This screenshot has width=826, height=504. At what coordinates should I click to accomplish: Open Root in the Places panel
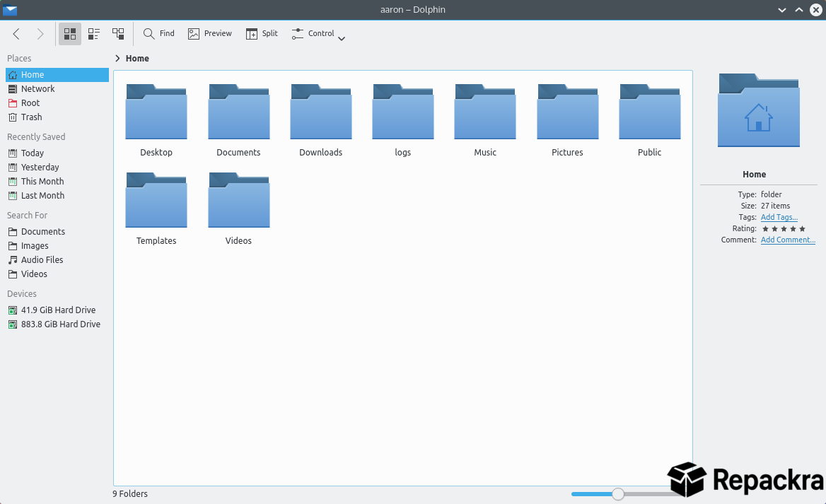pos(57,103)
